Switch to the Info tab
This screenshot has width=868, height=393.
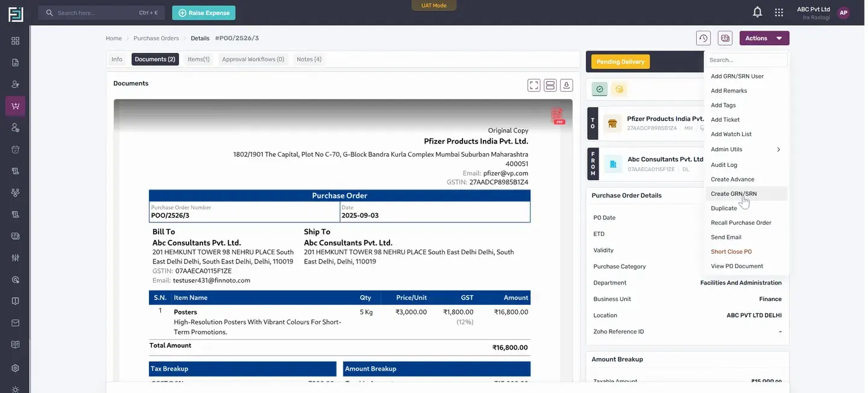tap(117, 59)
